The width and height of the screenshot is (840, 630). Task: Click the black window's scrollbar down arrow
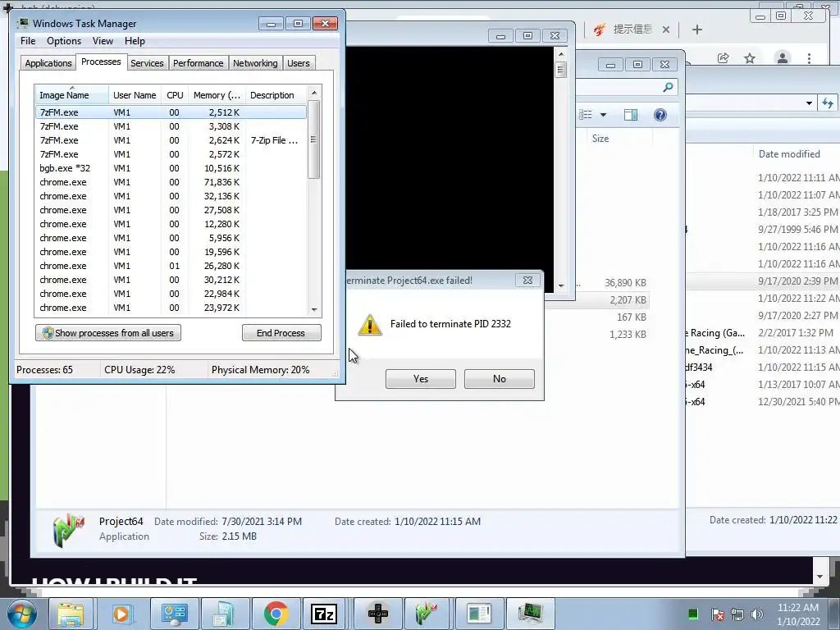coord(561,286)
